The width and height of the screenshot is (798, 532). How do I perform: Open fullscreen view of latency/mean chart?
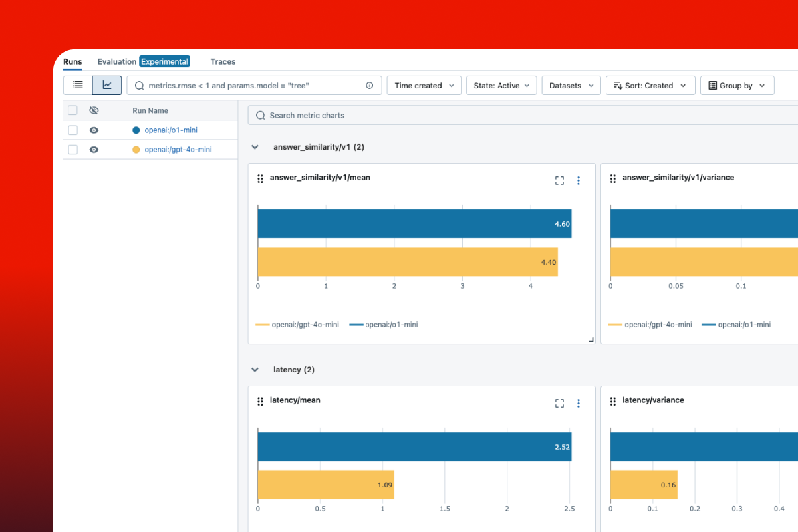click(x=559, y=403)
